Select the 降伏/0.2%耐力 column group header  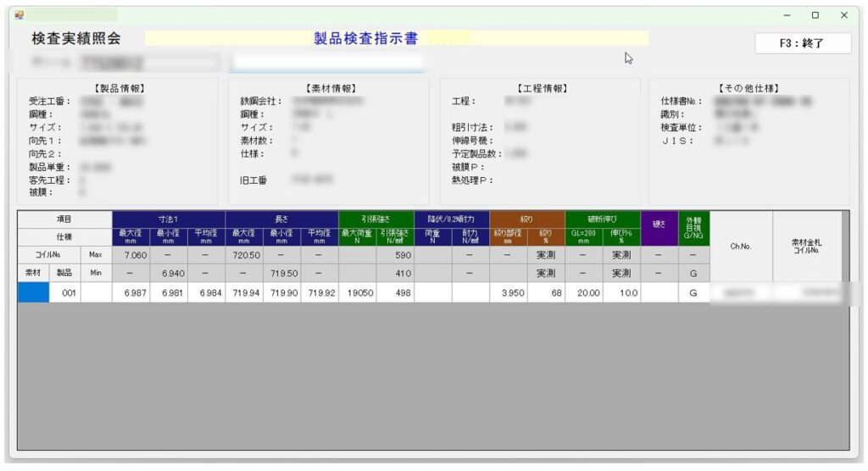point(452,219)
